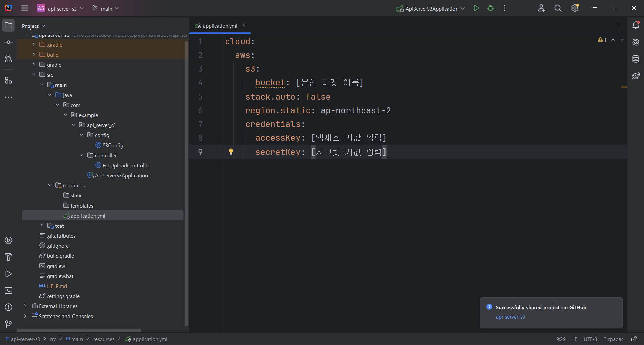Select ApiServerS3Application in project tree

pyautogui.click(x=118, y=175)
